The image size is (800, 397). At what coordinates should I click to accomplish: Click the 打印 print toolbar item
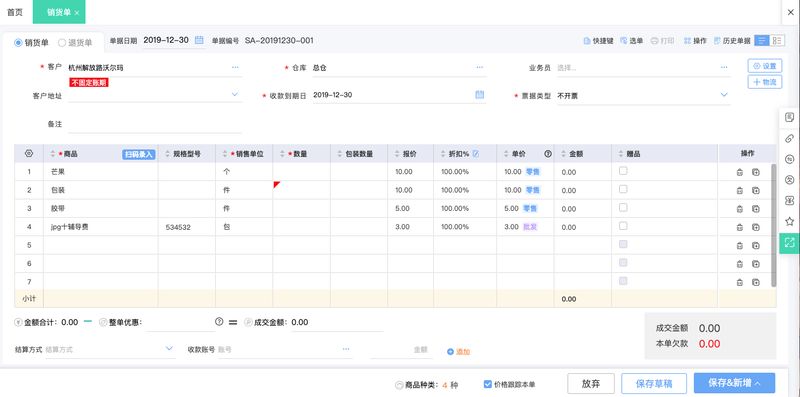click(663, 41)
